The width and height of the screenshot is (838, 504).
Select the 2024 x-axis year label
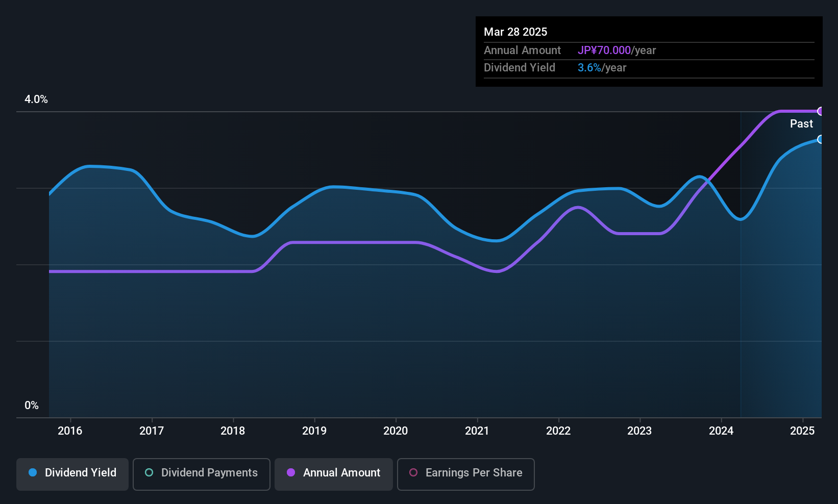point(721,431)
